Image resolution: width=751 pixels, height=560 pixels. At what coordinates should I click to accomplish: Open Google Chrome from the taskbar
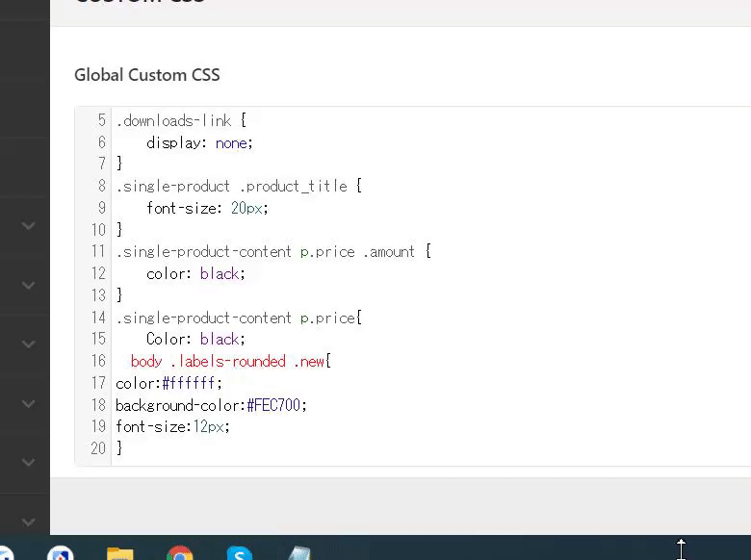[180, 554]
